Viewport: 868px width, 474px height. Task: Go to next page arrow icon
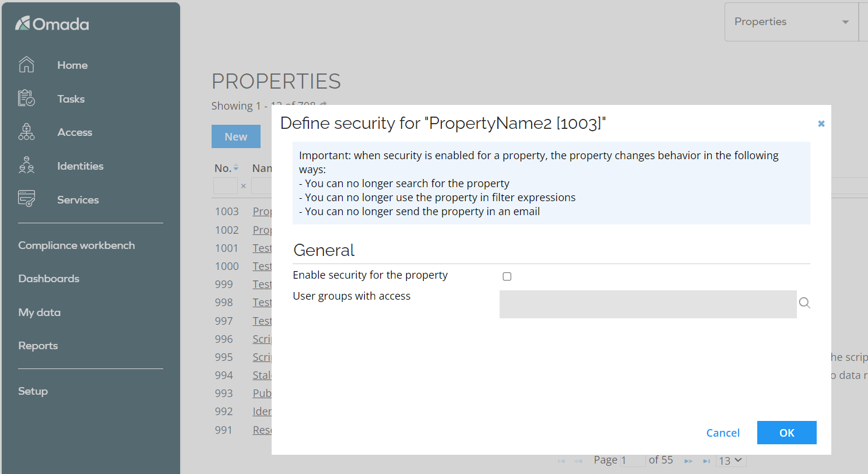point(688,461)
